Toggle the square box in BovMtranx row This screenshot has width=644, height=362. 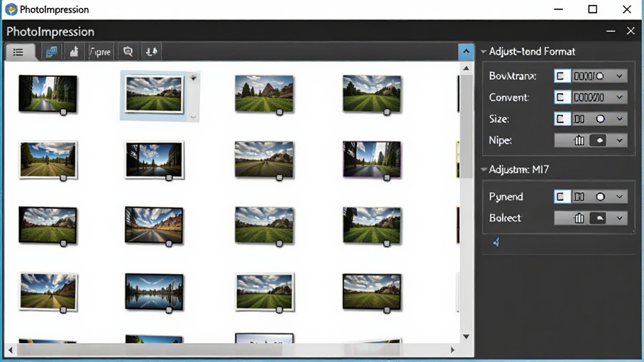point(562,76)
